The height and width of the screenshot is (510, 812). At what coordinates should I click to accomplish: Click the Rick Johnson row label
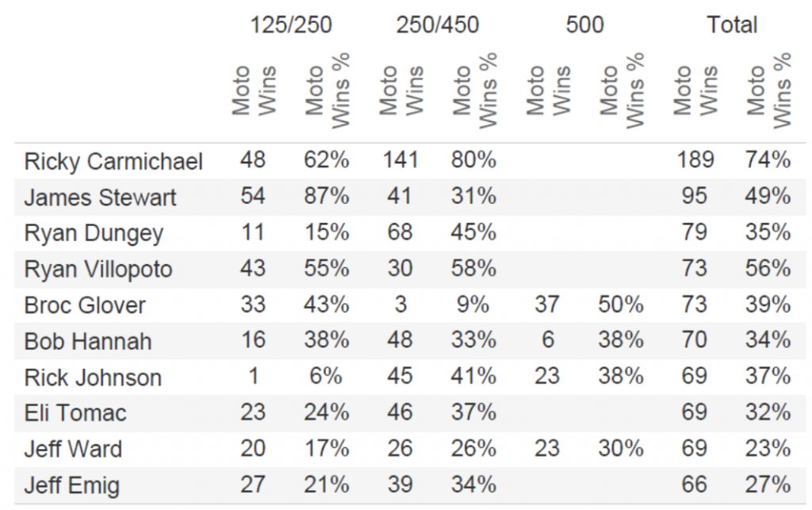(x=93, y=378)
